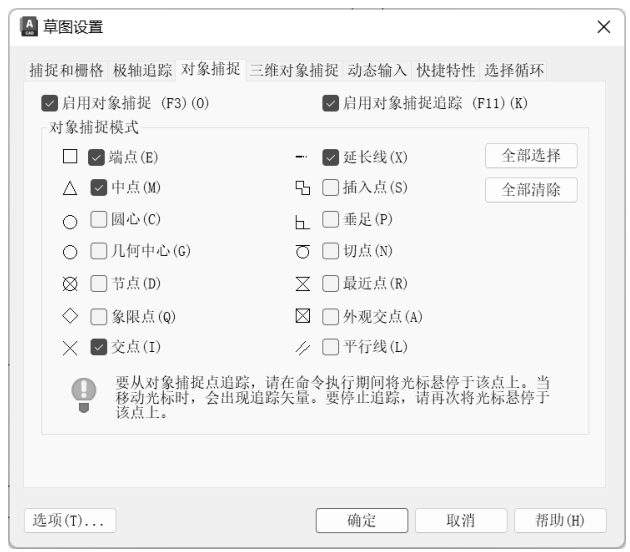Viewport: 630px width, 552px height.
Task: Click the quadrant diamond symbol beside 象限点(Q)
Action: (x=69, y=316)
